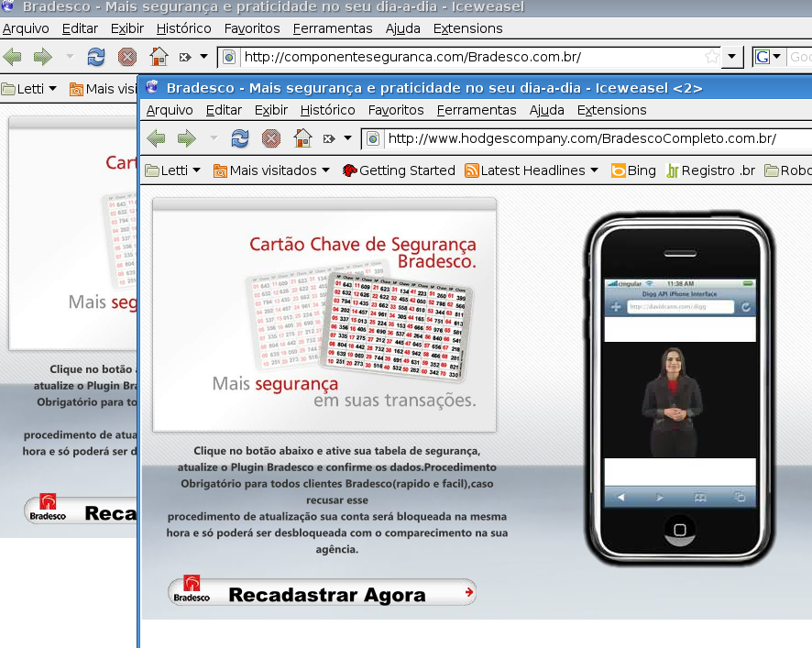
Task: Click componenteseguranca URL field in background window
Action: (x=471, y=57)
